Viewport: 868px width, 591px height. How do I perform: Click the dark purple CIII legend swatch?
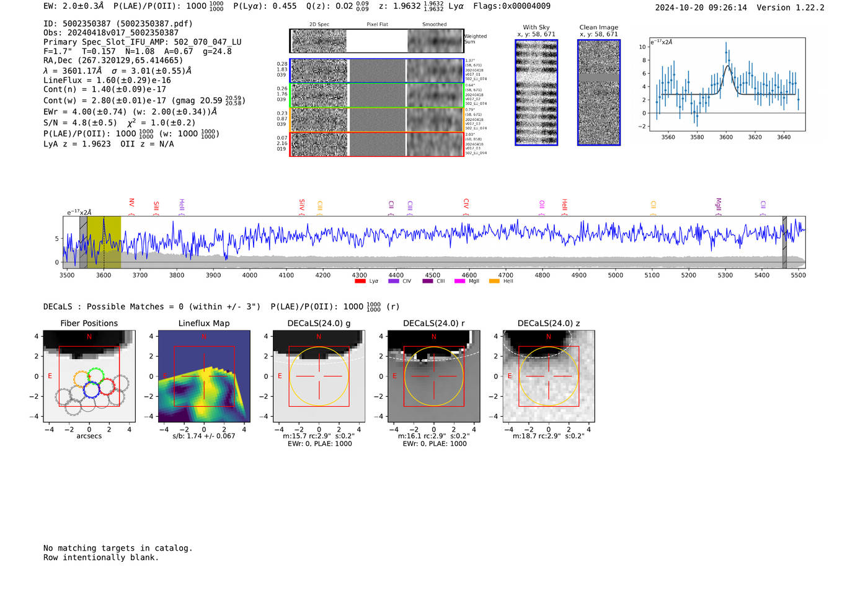pyautogui.click(x=428, y=281)
